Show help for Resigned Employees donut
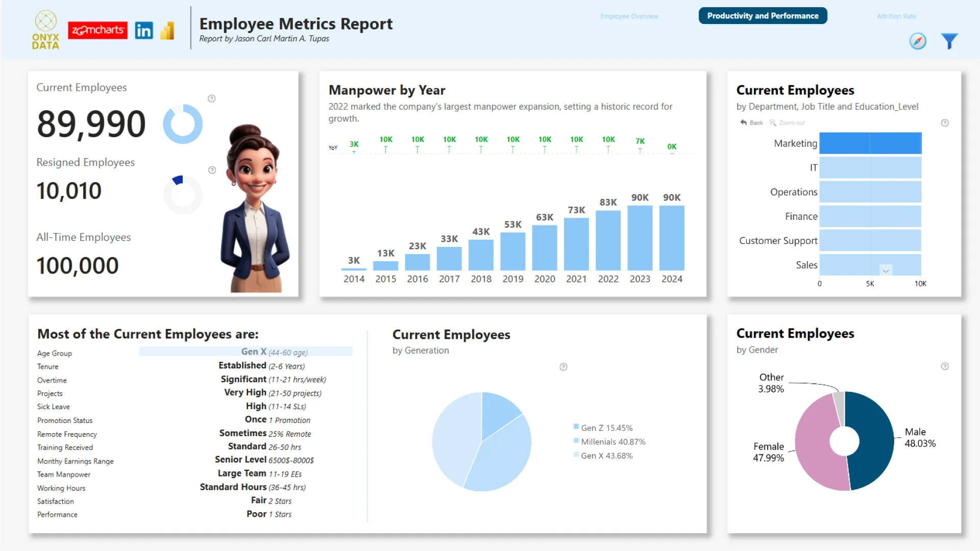The width and height of the screenshot is (980, 551). pyautogui.click(x=212, y=170)
